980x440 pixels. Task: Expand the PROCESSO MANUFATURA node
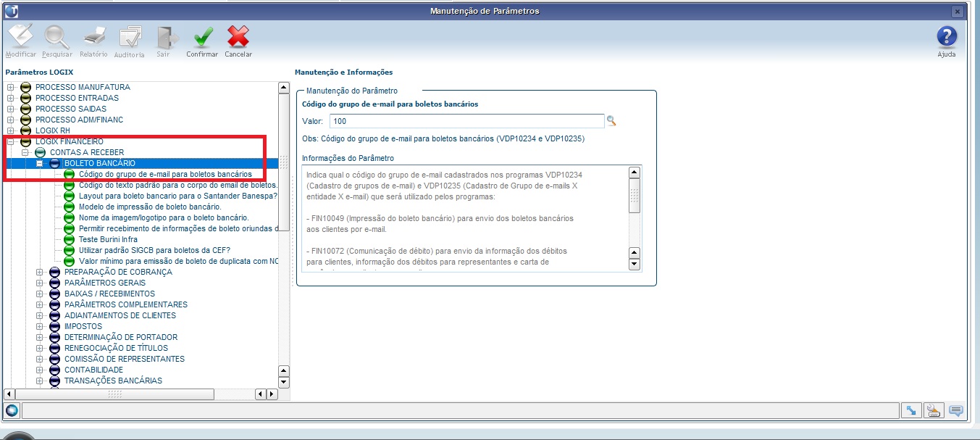click(x=11, y=88)
